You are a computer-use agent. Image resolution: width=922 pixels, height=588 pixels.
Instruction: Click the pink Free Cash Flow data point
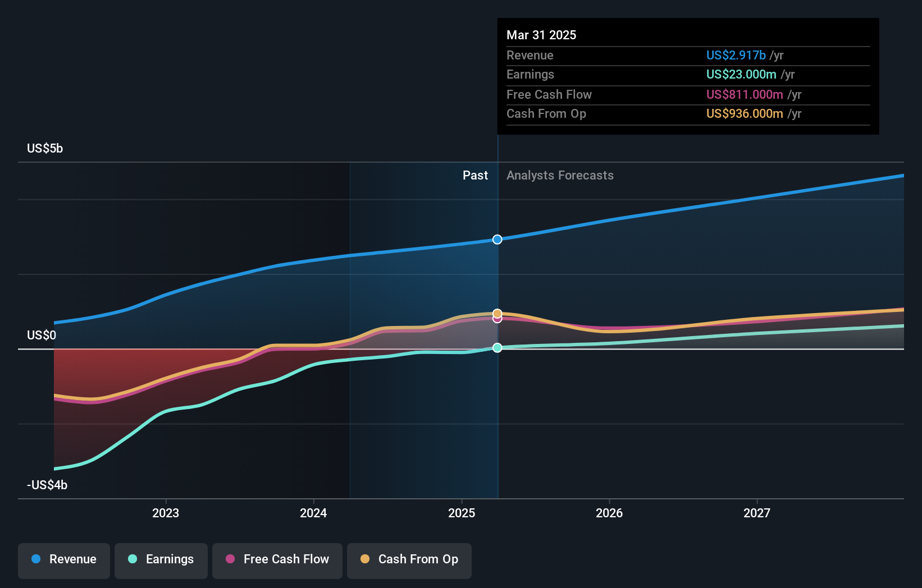(497, 319)
